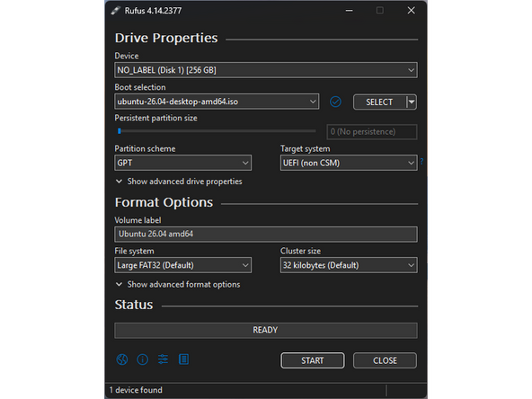Open the Boot selection dropdown
This screenshot has height=399, width=532.
tap(217, 102)
